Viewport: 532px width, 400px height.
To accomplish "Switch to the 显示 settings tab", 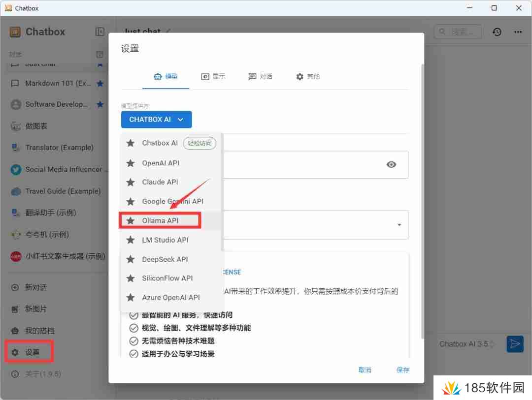I will [x=213, y=76].
